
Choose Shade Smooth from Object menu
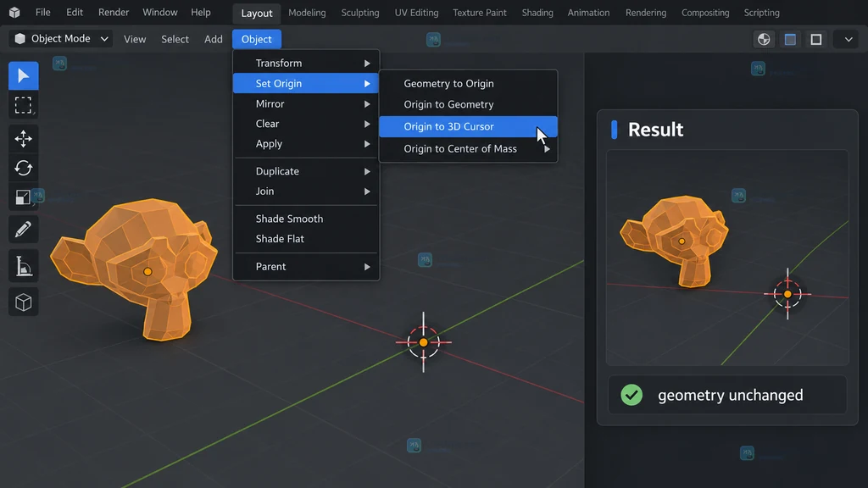click(306, 219)
